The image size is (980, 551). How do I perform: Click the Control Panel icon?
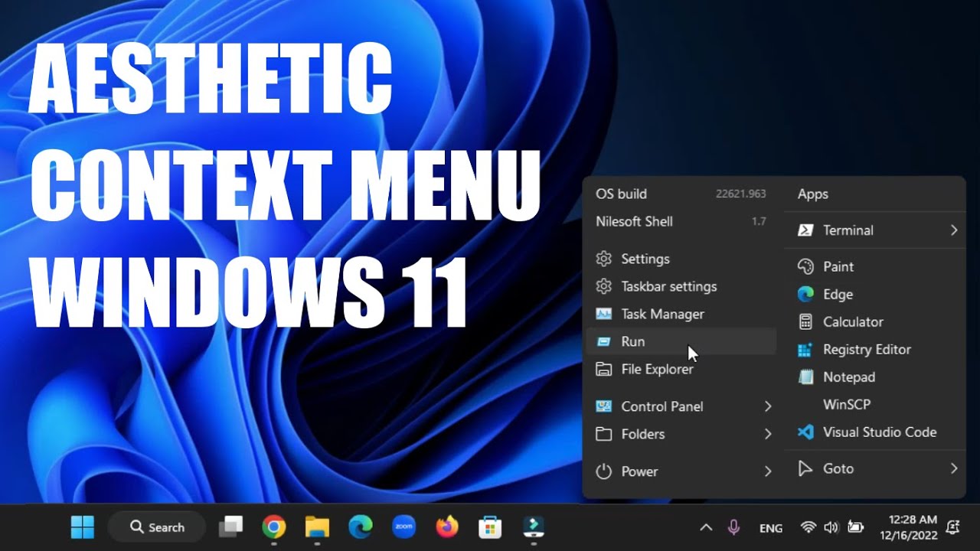(604, 406)
